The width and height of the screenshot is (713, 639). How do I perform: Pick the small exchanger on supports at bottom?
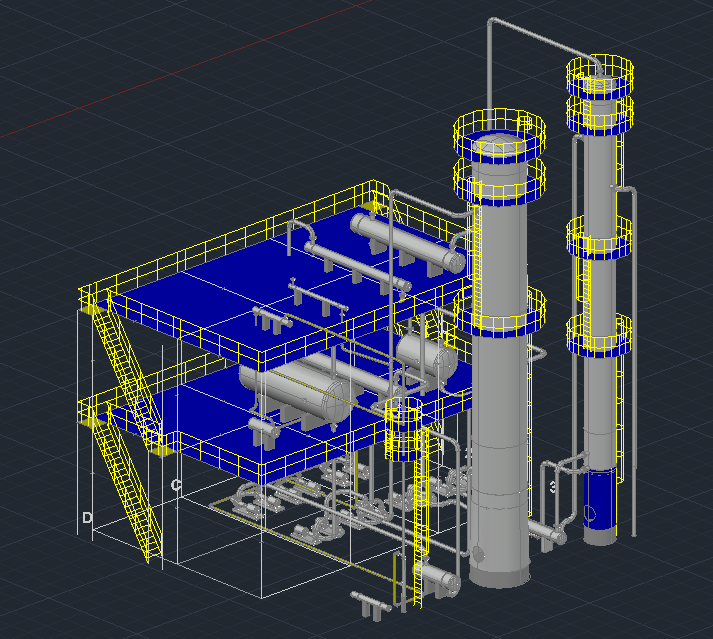coord(371,604)
